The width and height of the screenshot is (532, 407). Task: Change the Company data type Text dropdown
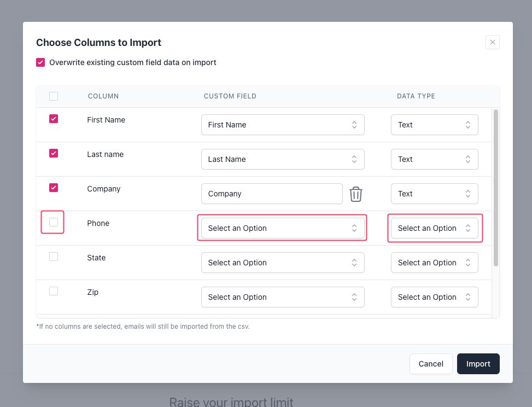pyautogui.click(x=434, y=194)
